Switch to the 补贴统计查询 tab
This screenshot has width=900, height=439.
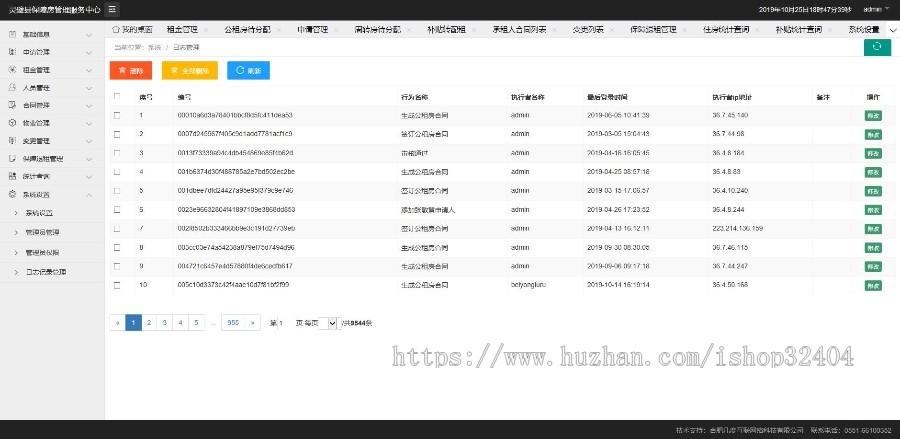(x=798, y=30)
